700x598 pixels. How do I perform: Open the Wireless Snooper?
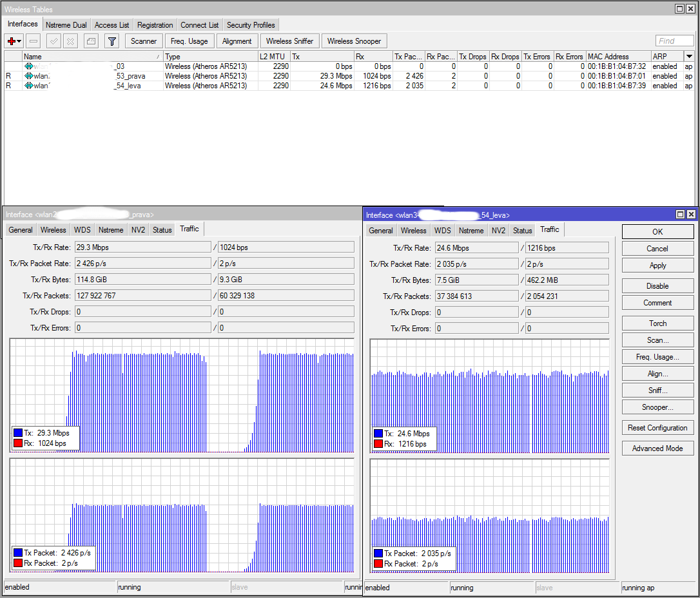pos(354,41)
